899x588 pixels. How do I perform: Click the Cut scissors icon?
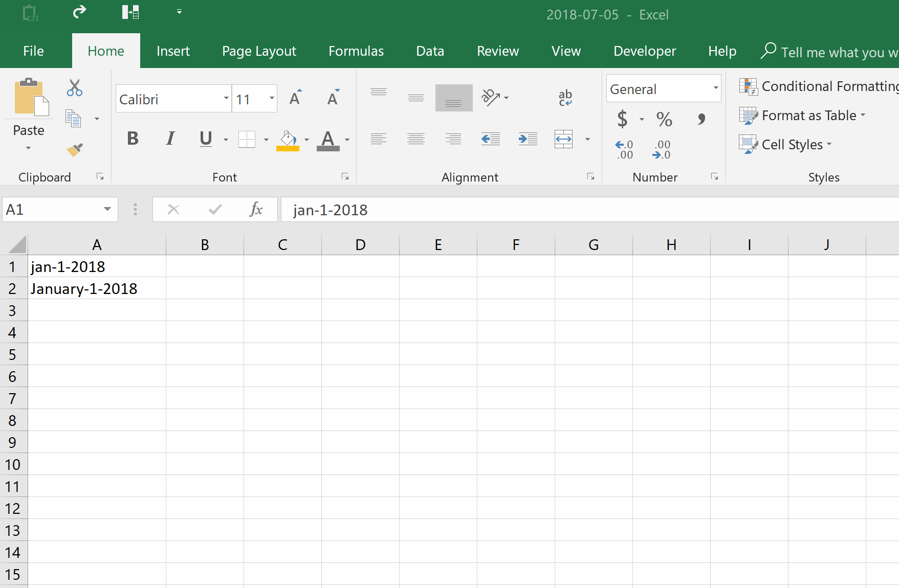(75, 88)
